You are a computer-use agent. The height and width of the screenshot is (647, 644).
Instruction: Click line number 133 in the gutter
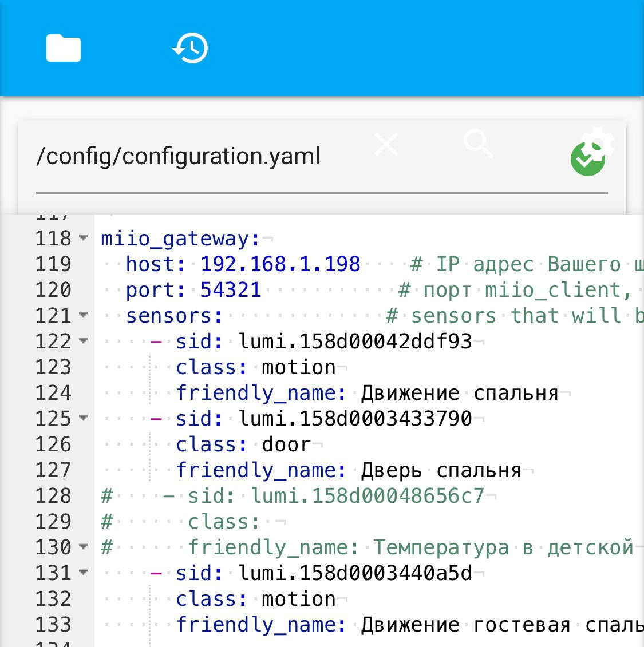click(53, 624)
